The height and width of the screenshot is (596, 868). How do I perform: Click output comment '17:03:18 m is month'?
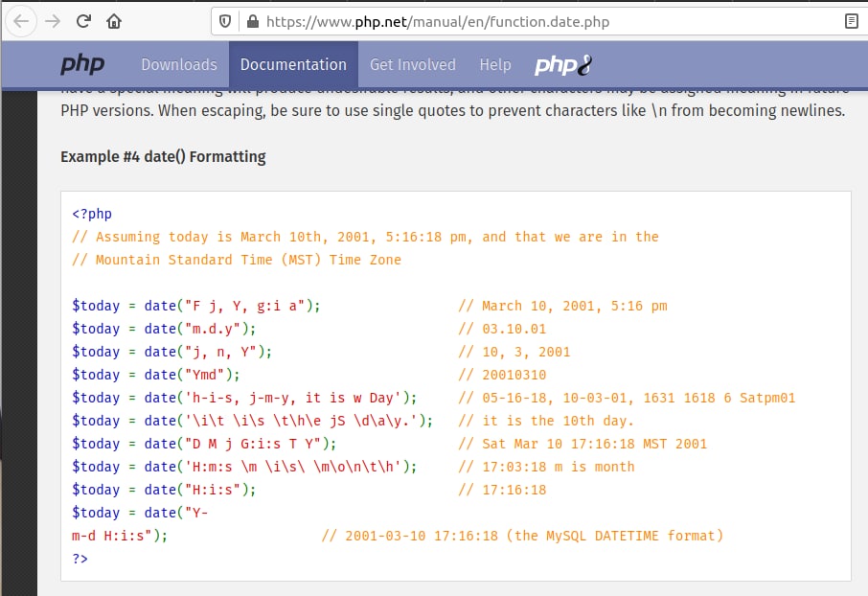(558, 467)
